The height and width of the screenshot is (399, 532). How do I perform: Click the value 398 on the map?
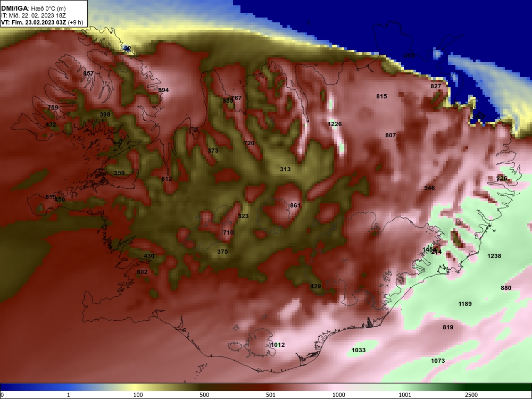105,114
